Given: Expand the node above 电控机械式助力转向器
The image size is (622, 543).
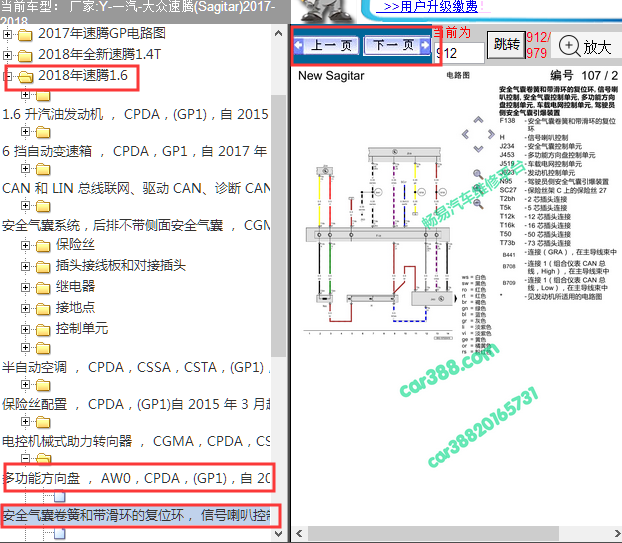Looking at the screenshot, I should [x=25, y=421].
